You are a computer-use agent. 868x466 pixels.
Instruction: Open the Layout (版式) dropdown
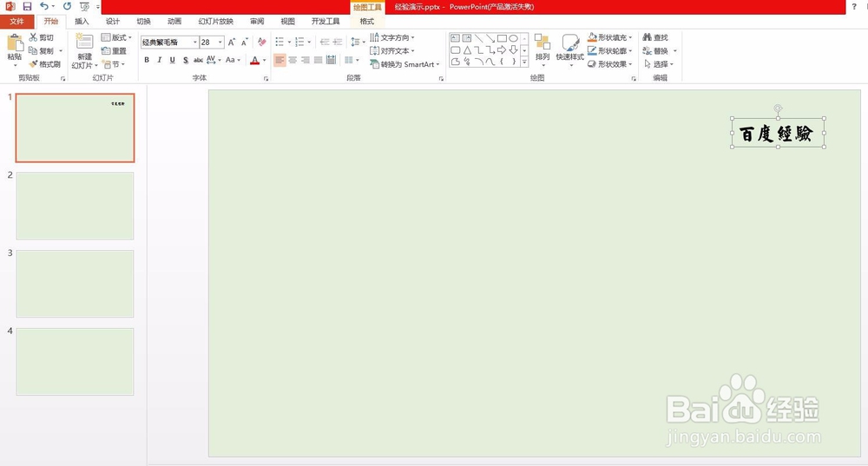tap(117, 37)
